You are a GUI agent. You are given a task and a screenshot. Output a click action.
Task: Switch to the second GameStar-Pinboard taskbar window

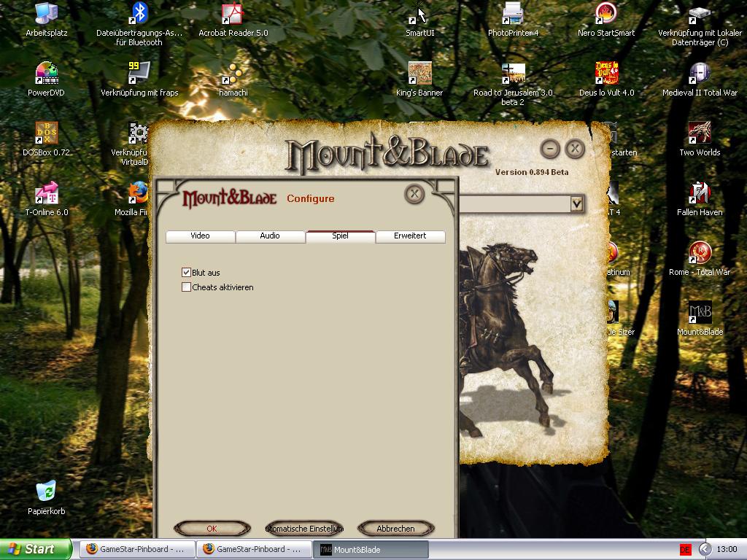[254, 549]
